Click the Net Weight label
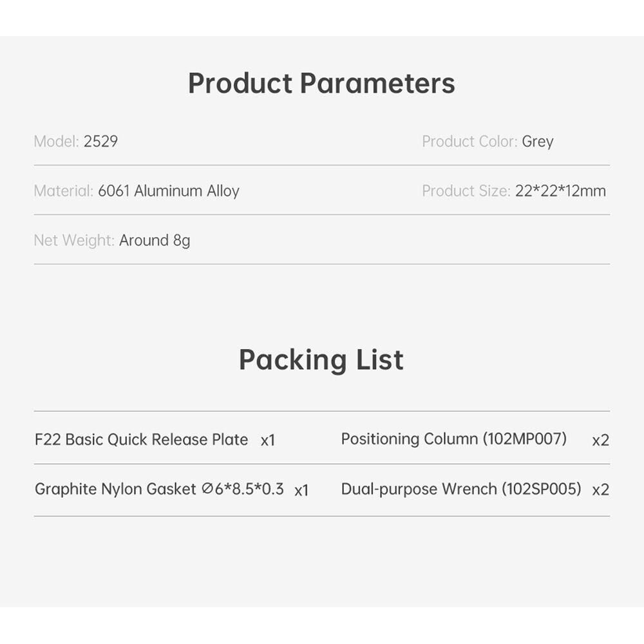 point(74,241)
